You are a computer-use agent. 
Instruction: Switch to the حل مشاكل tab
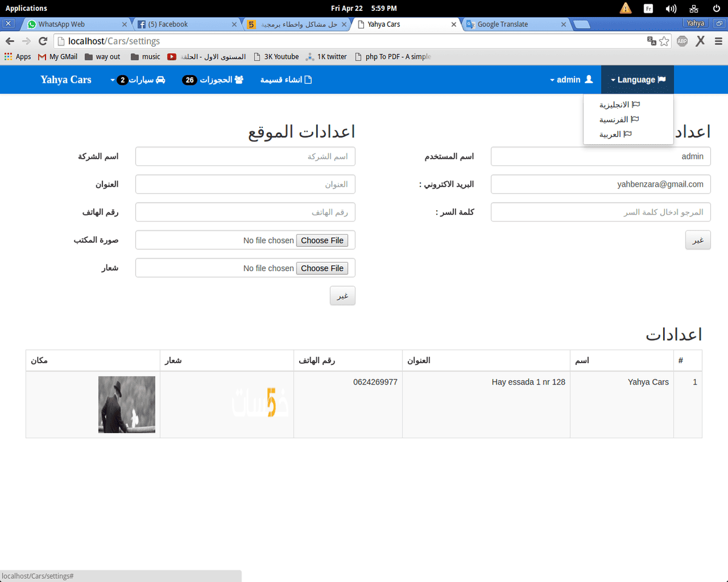click(297, 24)
